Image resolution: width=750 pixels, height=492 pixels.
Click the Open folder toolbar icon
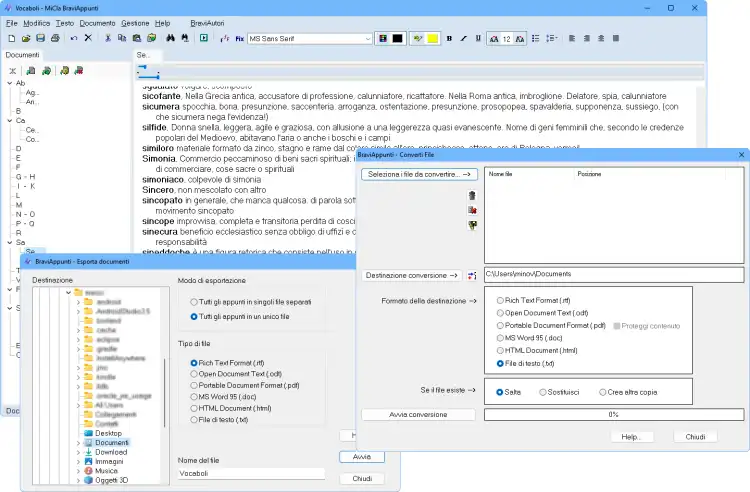(x=26, y=38)
